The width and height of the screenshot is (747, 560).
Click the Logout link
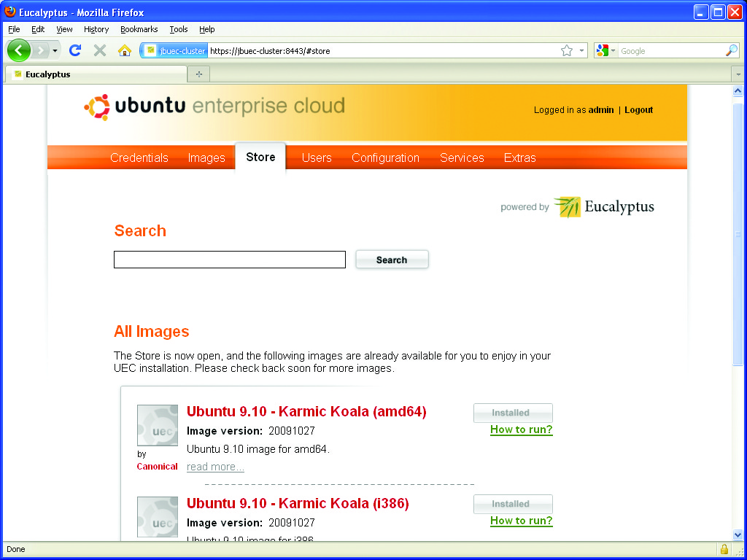(x=638, y=110)
